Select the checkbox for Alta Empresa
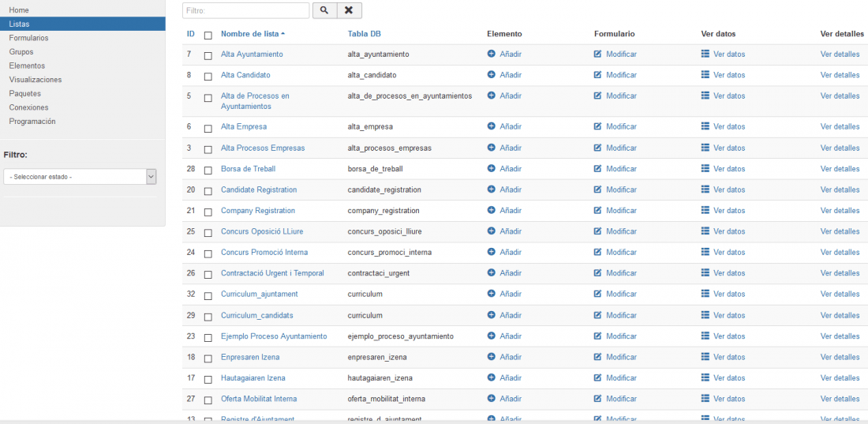 click(208, 129)
